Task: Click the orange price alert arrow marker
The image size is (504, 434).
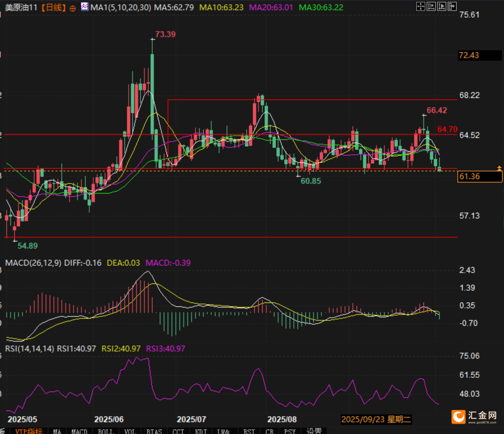Action: pos(499,168)
